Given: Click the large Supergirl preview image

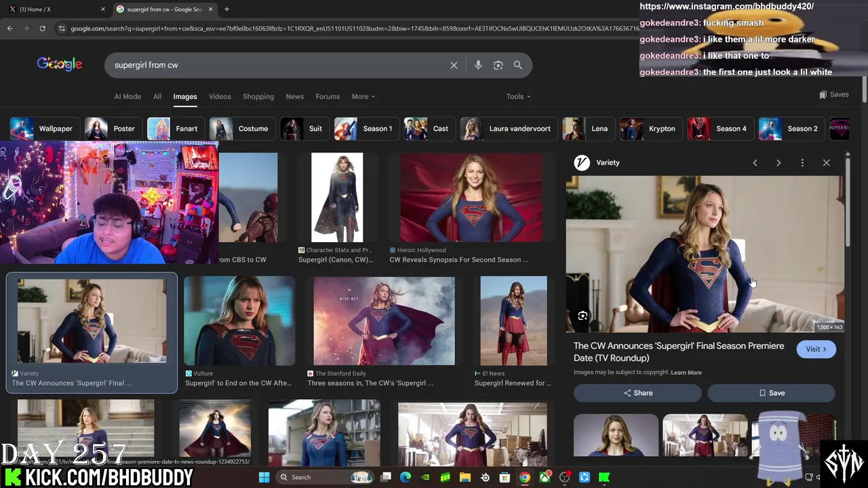Looking at the screenshot, I should click(705, 254).
